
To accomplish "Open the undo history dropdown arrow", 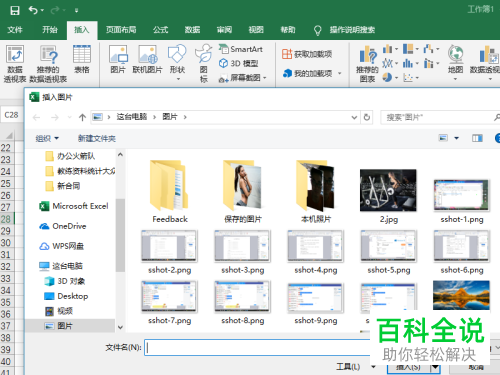I will coord(42,11).
